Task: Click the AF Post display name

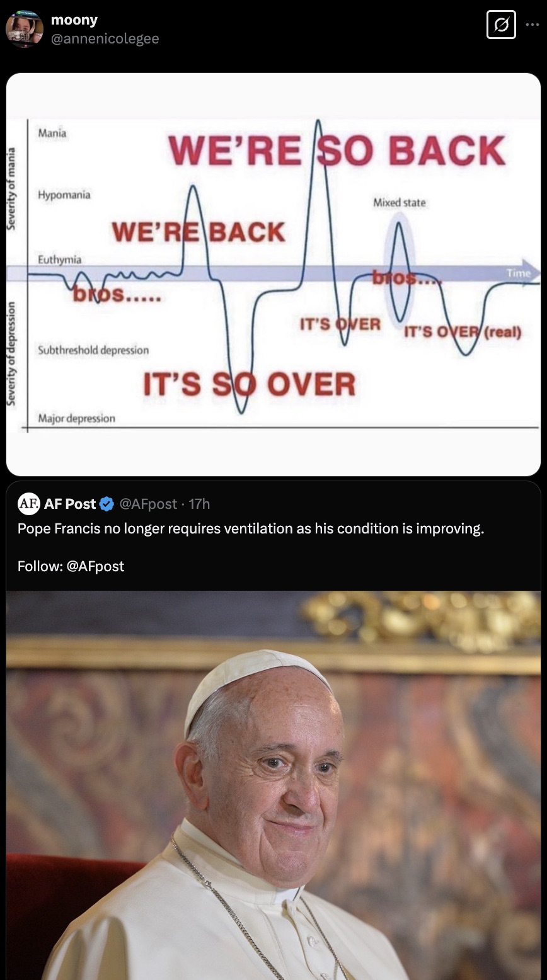Action: pos(69,503)
